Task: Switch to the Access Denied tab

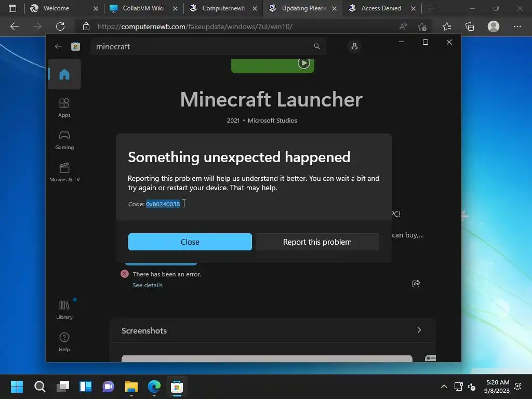Action: [x=381, y=8]
